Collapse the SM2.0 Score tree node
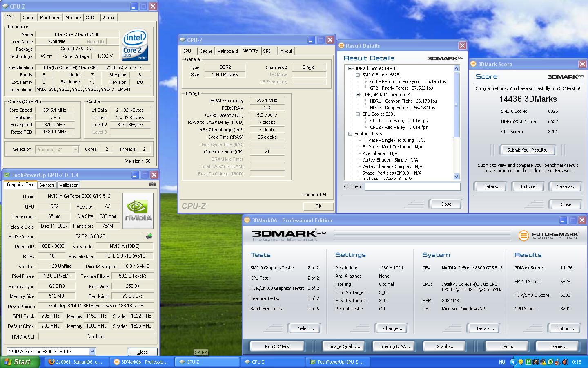Screen dimensions: 588x368 point(358,75)
